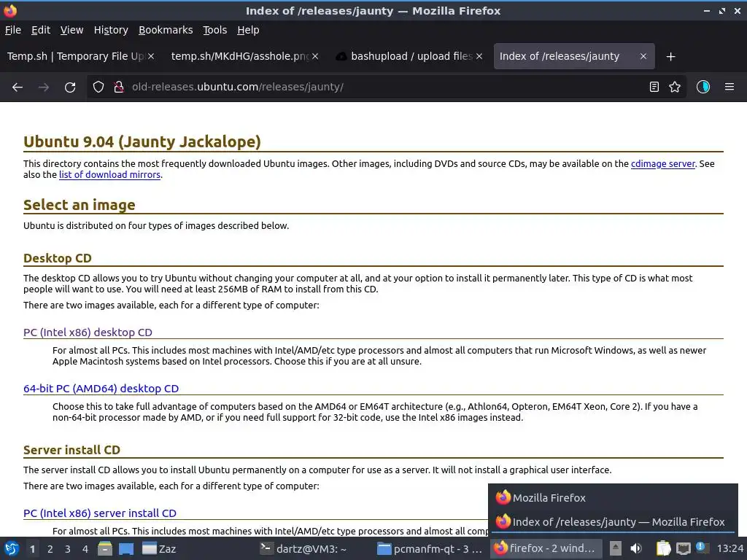Viewport: 747px width, 560px height.
Task: Open the network connection tray icon
Action: (x=683, y=548)
